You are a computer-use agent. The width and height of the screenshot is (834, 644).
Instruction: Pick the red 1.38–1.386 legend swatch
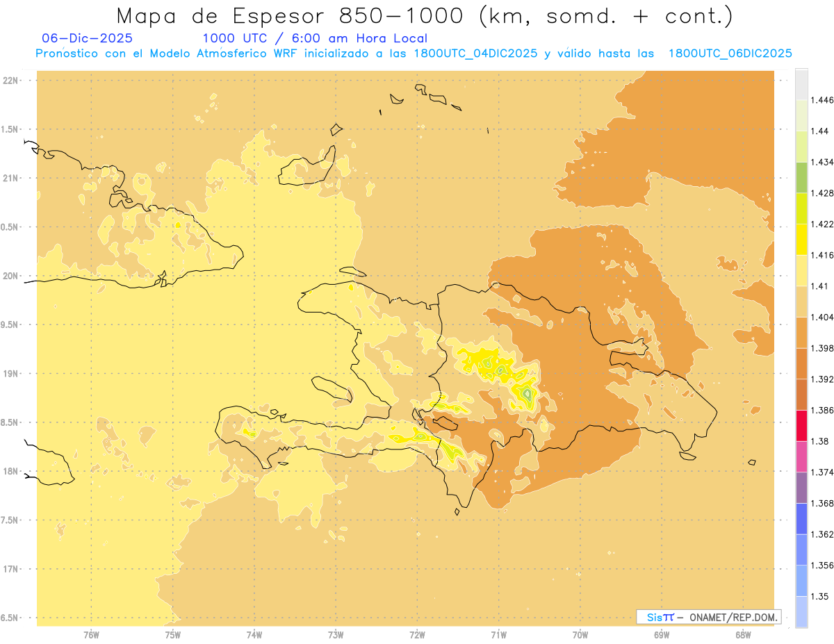tap(801, 426)
